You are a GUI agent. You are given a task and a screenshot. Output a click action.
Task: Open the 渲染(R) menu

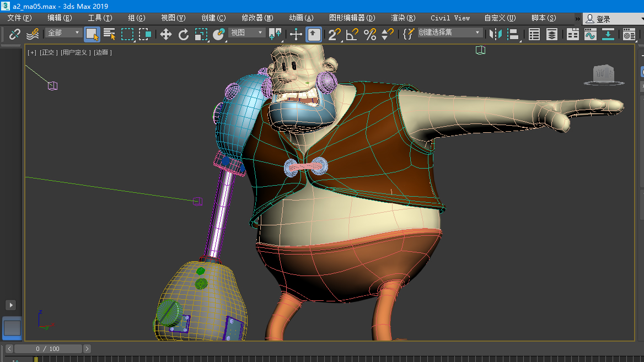point(403,18)
